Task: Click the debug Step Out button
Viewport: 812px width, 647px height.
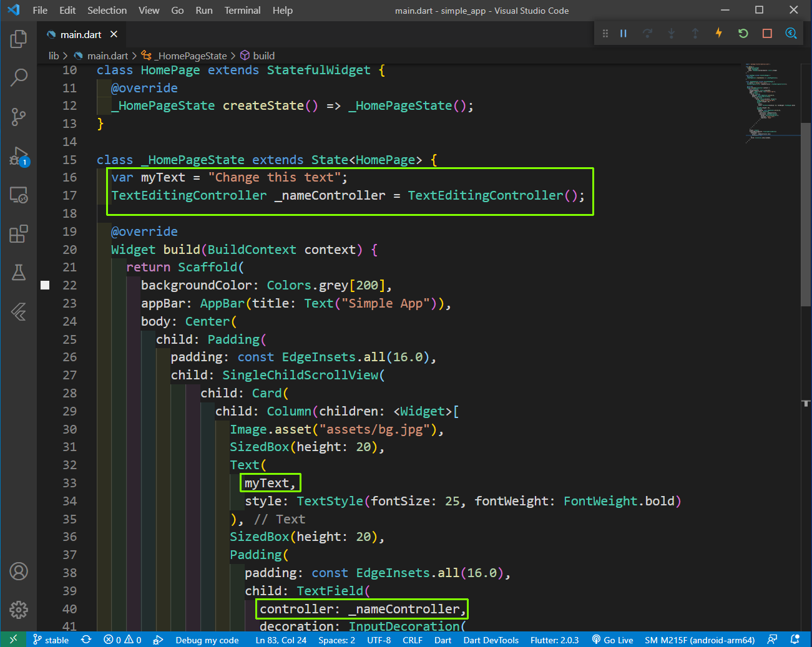Action: tap(695, 34)
